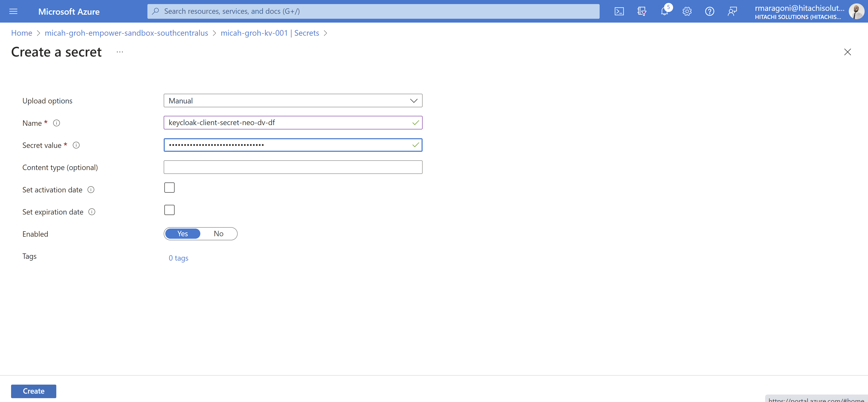Screen dimensions: 868x402
Task: Open Directories and subscriptions filter icon
Action: pos(642,12)
